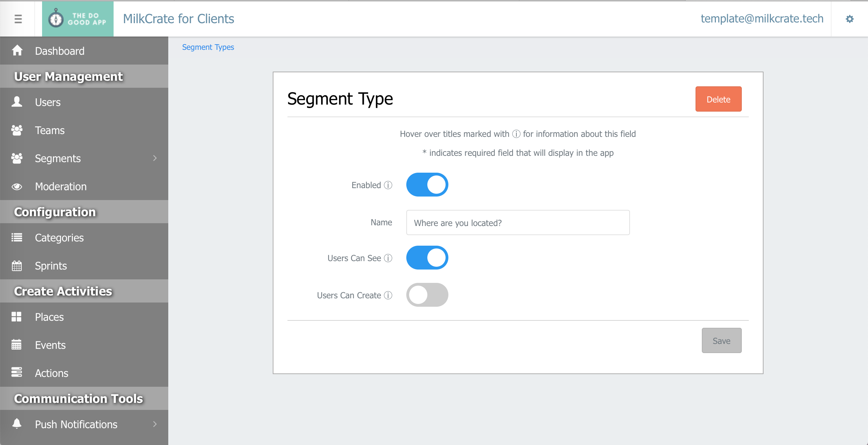The image size is (868, 445).
Task: Expand the Push Notifications submenu chevron
Action: (155, 424)
